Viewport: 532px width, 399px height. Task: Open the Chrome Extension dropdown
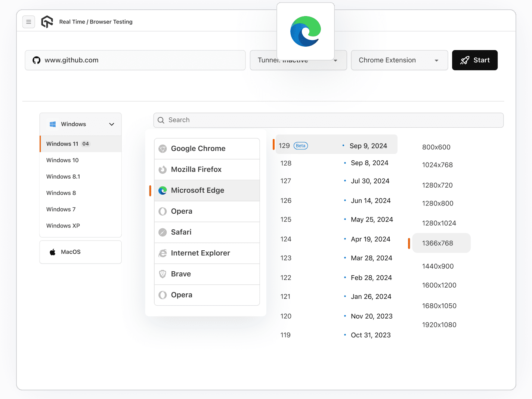tap(399, 60)
